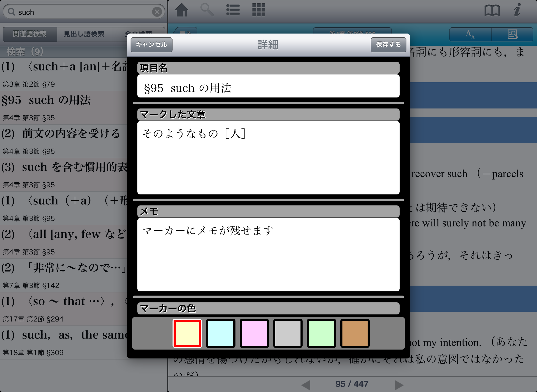
Task: Open the book icon at top right
Action: tap(492, 11)
